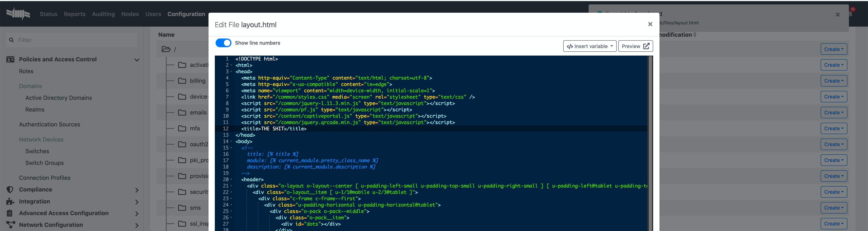Image resolution: width=868 pixels, height=231 pixels.
Task: Toggle the Show line numbers switch
Action: (223, 43)
